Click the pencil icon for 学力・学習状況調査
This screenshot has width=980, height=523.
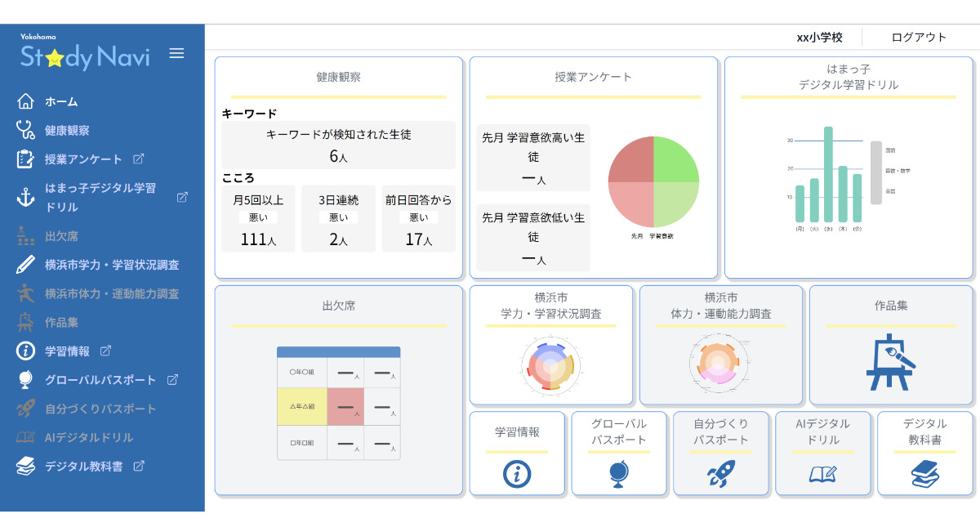pyautogui.click(x=25, y=265)
